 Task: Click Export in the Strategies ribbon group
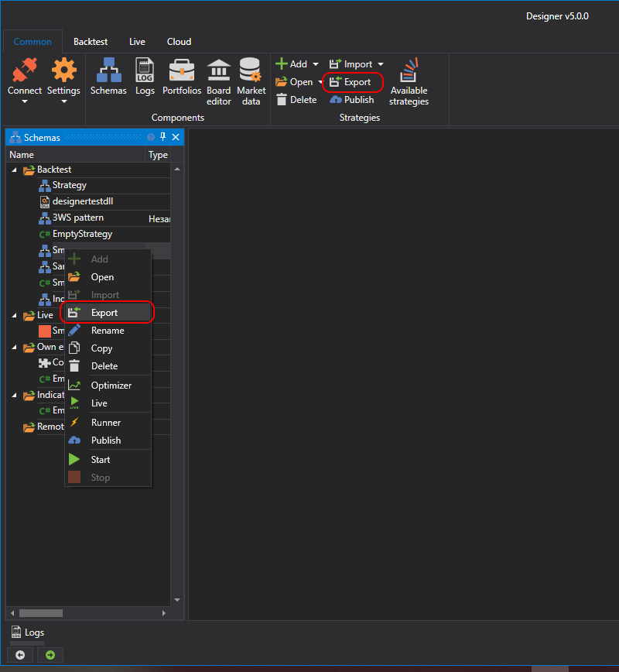[351, 82]
